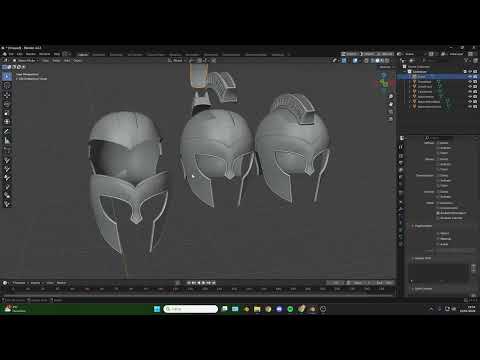
Task: Activate the Move tool
Action: pos(7,95)
